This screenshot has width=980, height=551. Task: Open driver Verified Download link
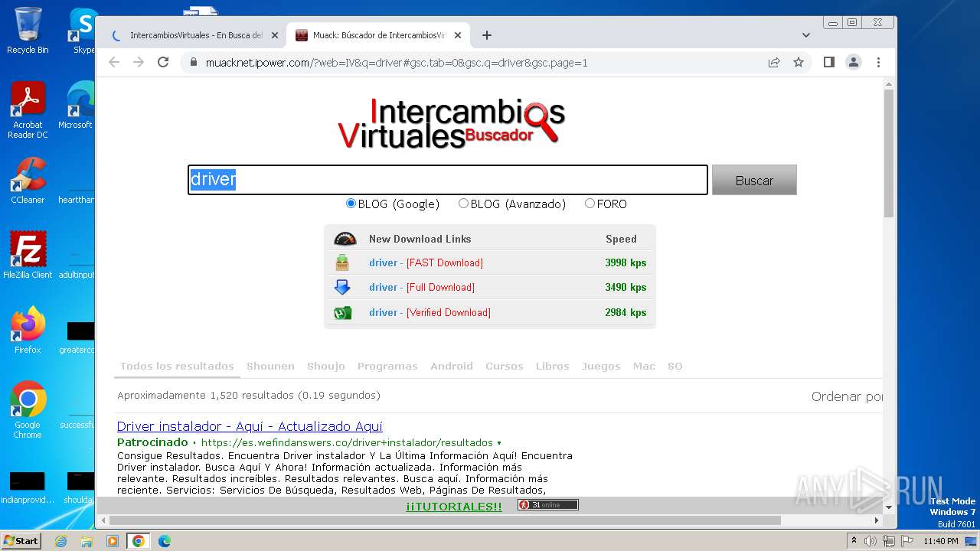pyautogui.click(x=430, y=312)
